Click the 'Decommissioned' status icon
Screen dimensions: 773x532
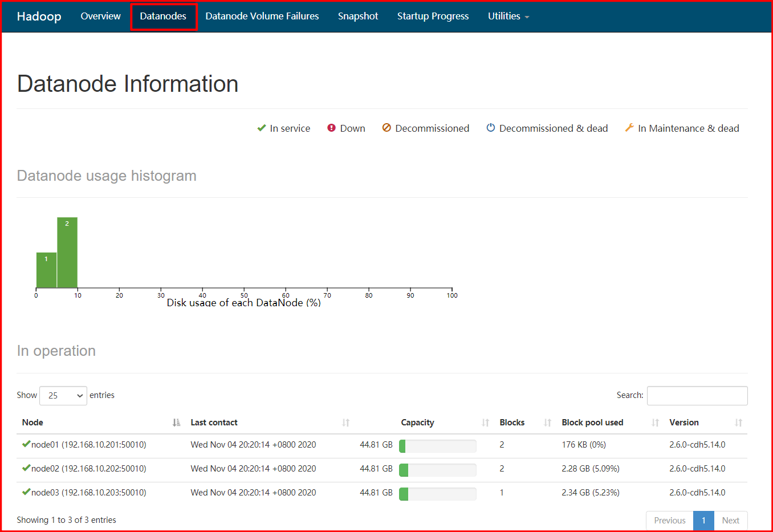pos(385,128)
